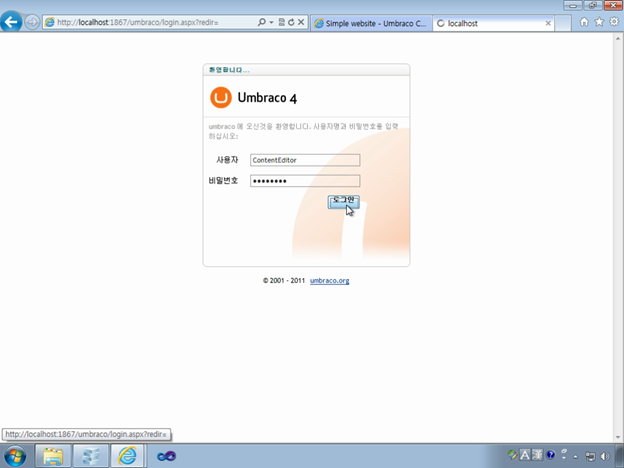Viewport: 624px width, 468px height.
Task: Click the page icon in address bar
Action: [50, 22]
